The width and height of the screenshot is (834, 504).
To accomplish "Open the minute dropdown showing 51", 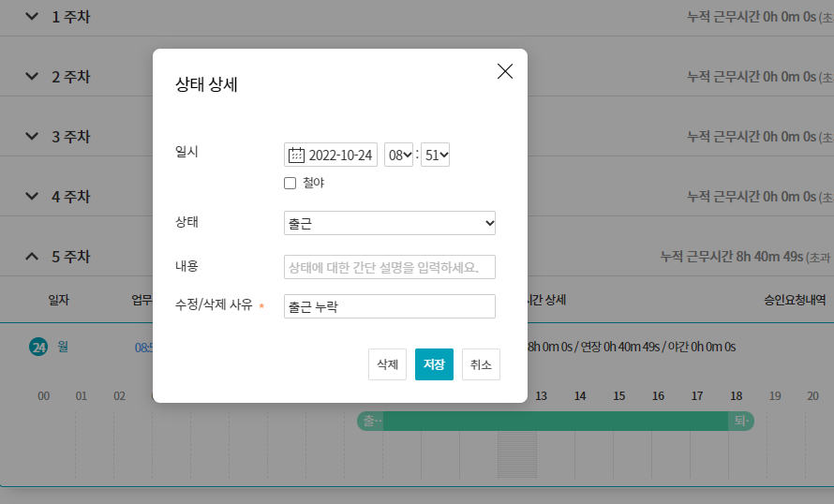I will coord(435,155).
